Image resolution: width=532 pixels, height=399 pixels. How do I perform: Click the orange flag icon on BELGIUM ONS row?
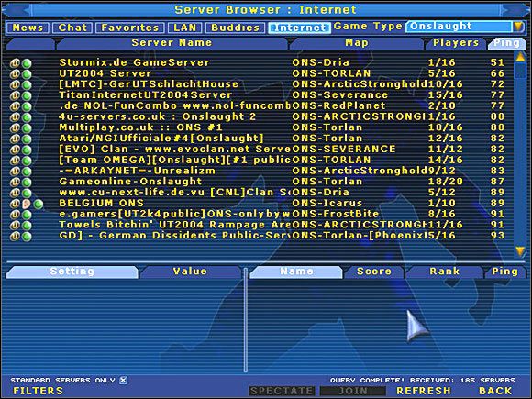tap(27, 204)
